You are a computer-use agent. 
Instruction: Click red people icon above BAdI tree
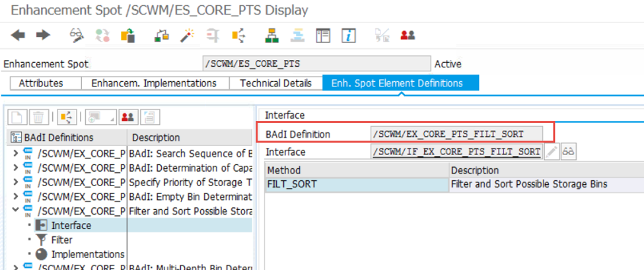128,118
